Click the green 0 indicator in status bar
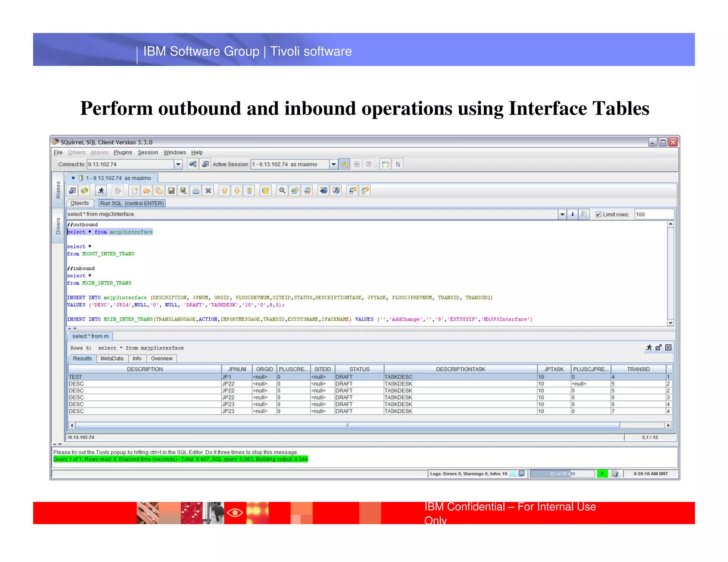Screen dimensions: 728x562 [602, 474]
